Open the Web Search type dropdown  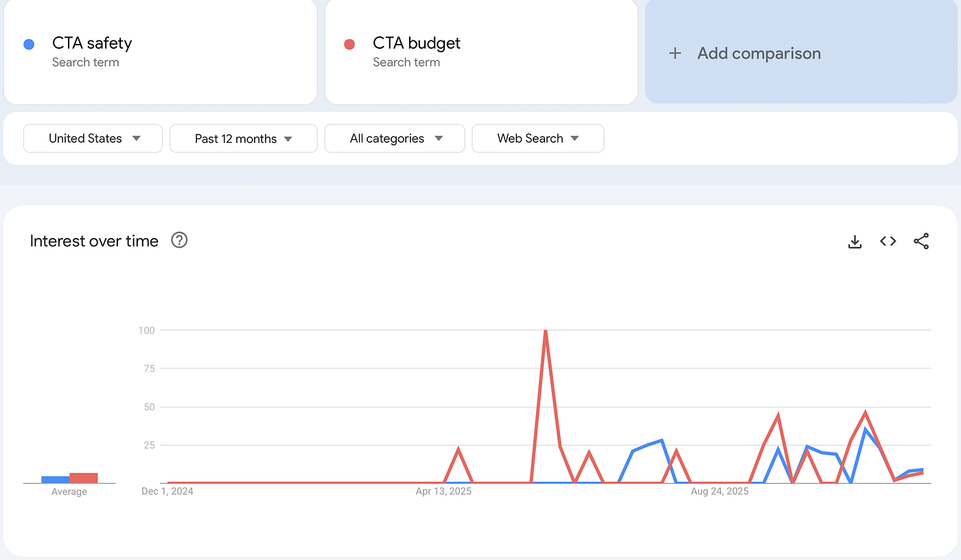point(538,138)
